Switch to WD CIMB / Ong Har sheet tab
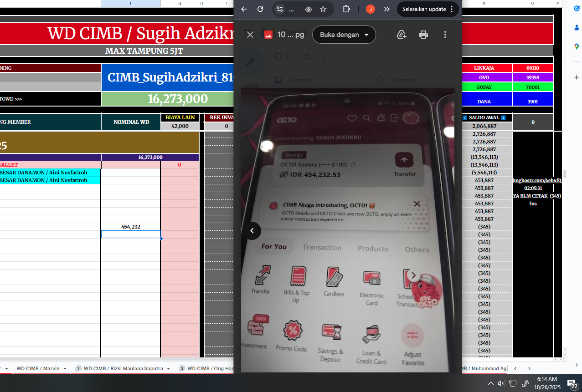The image size is (582, 392). [210, 368]
